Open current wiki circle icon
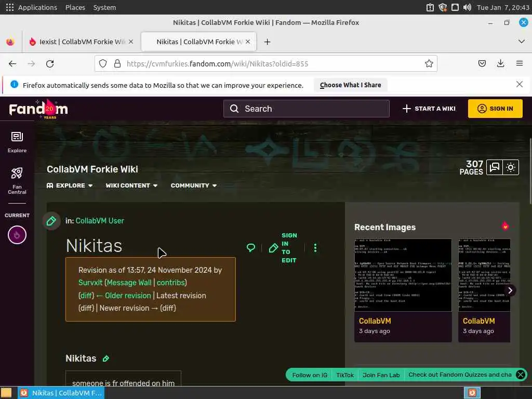532x399 pixels. [x=17, y=235]
